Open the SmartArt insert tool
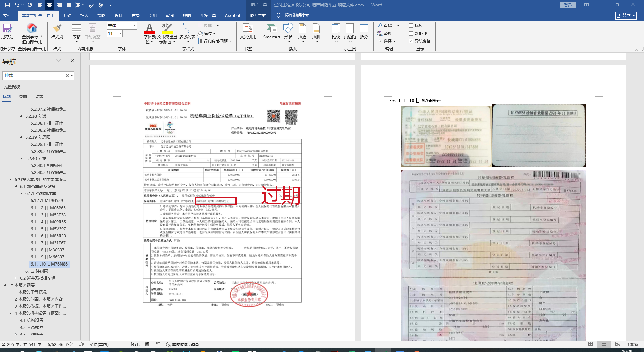Image resolution: width=644 pixels, height=352 pixels. tap(271, 29)
